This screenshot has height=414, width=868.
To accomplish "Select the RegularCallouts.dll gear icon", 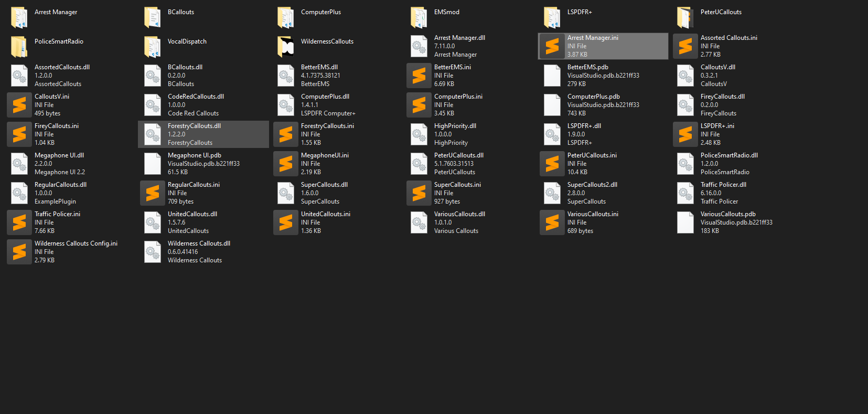I will 19,193.
